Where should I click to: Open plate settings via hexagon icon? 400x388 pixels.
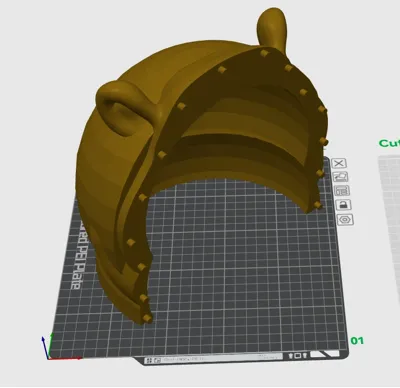[346, 220]
